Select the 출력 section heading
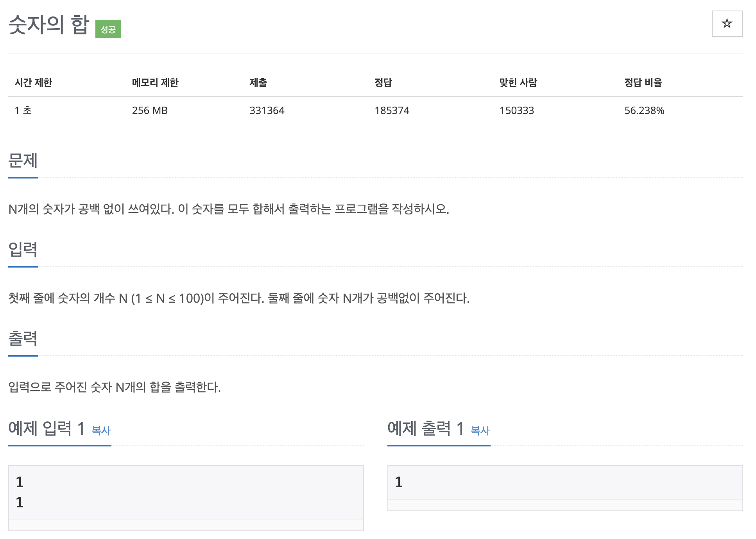Image resolution: width=756 pixels, height=539 pixels. pyautogui.click(x=23, y=339)
